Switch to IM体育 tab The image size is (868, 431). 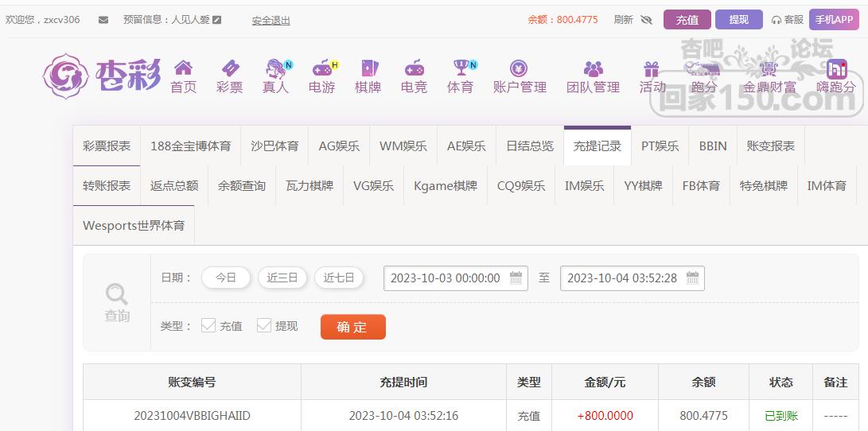[827, 186]
